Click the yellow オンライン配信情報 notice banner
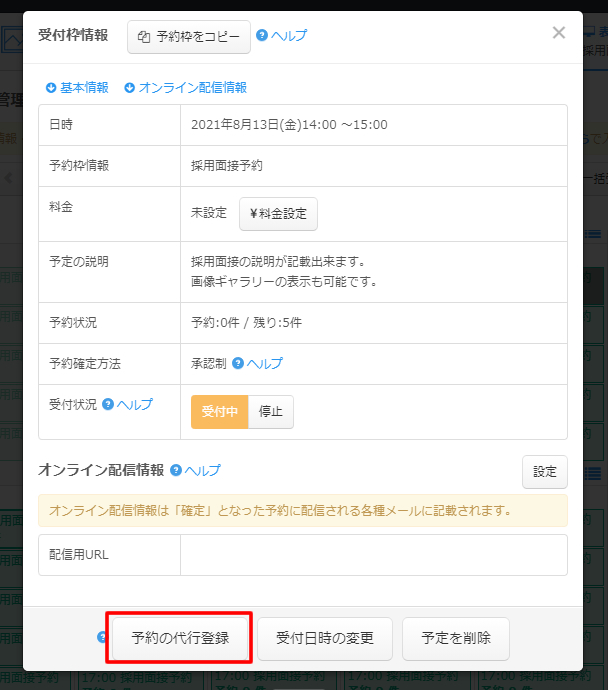 302,511
